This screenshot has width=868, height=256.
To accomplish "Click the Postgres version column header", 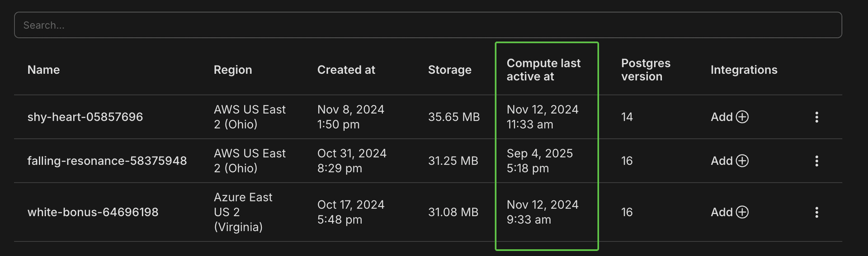I will tap(645, 70).
